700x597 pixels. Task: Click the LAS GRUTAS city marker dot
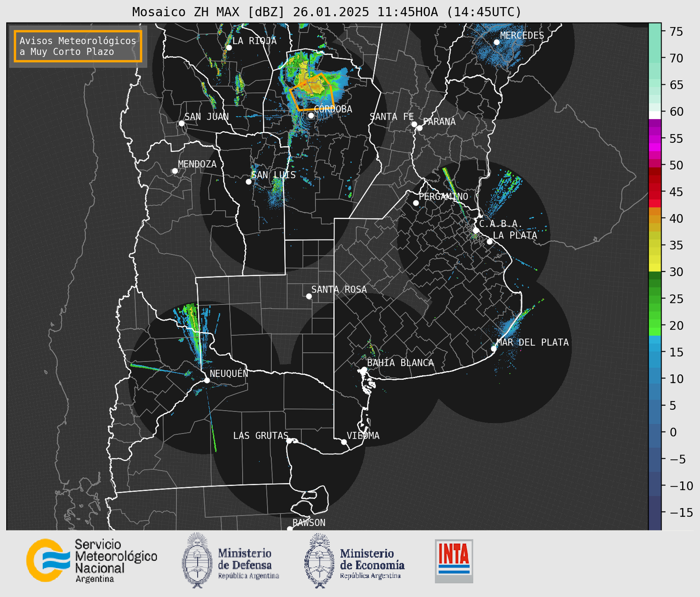pos(289,440)
